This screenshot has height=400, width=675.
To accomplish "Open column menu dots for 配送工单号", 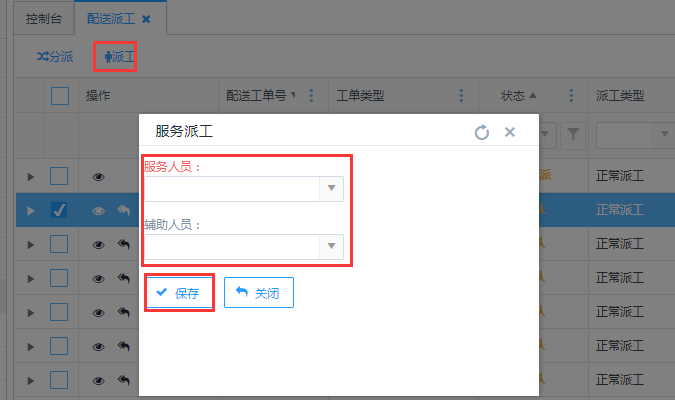I will pyautogui.click(x=311, y=96).
